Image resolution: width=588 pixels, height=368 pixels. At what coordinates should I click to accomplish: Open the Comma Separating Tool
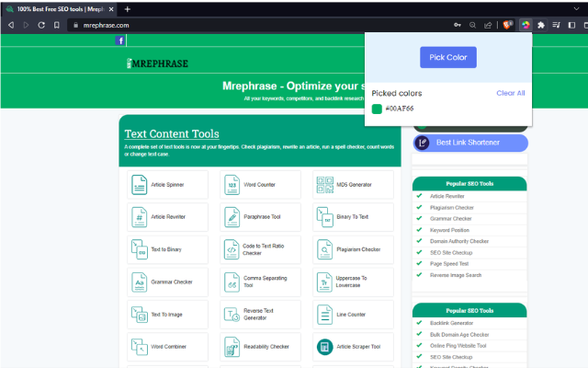click(260, 282)
